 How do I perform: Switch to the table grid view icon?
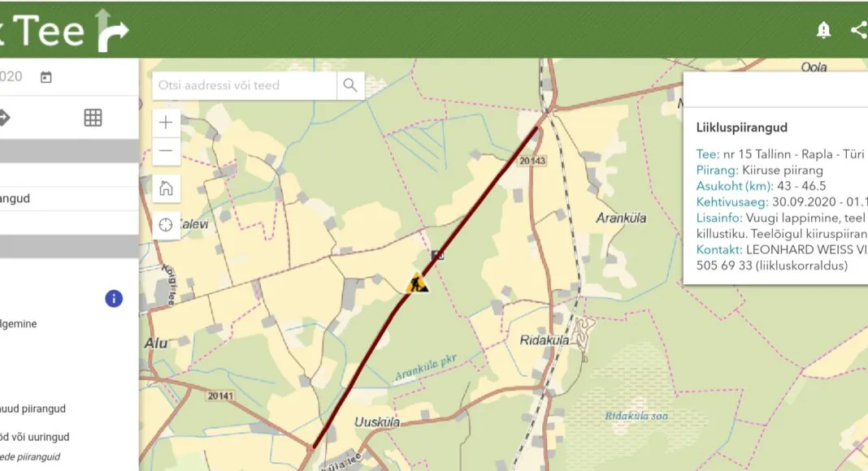[93, 118]
